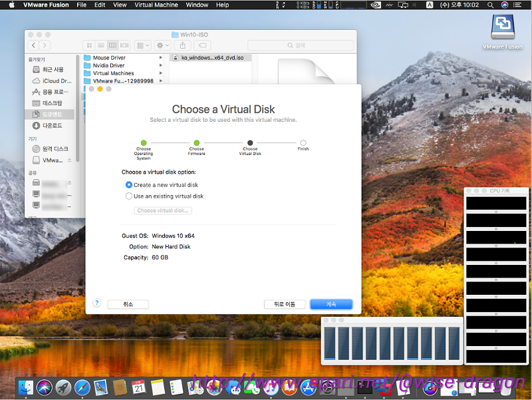Image resolution: width=532 pixels, height=400 pixels.
Task: Open 데스크탑 in Finder sidebar
Action: 49,103
